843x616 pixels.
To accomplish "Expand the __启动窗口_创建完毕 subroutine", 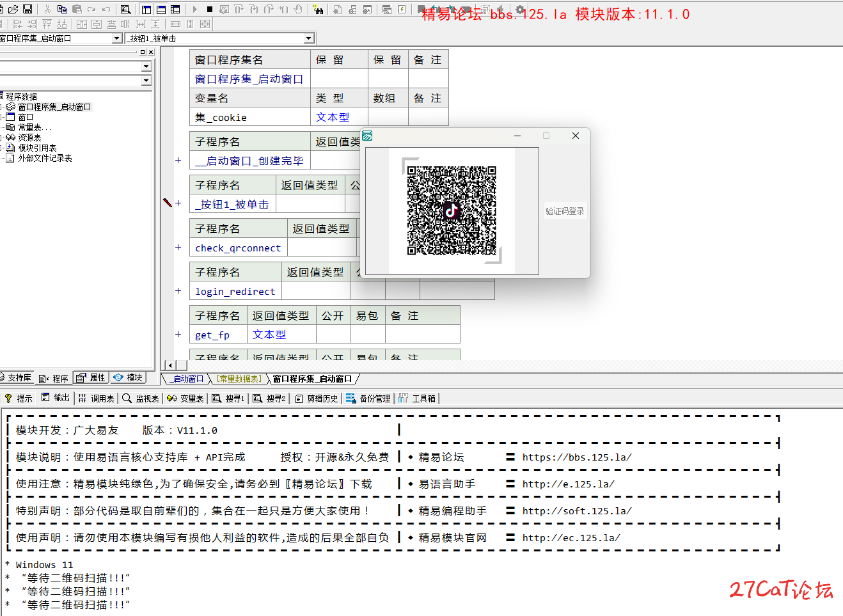I will click(178, 161).
